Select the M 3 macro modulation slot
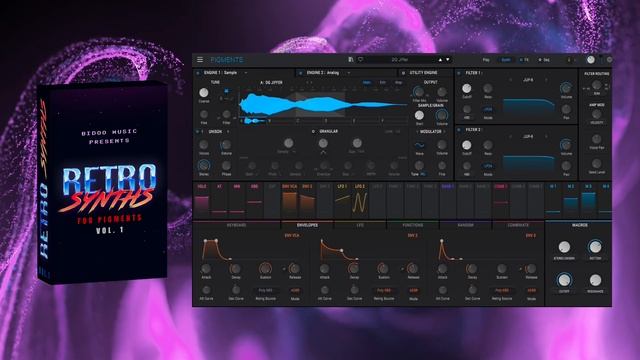 coord(588,200)
